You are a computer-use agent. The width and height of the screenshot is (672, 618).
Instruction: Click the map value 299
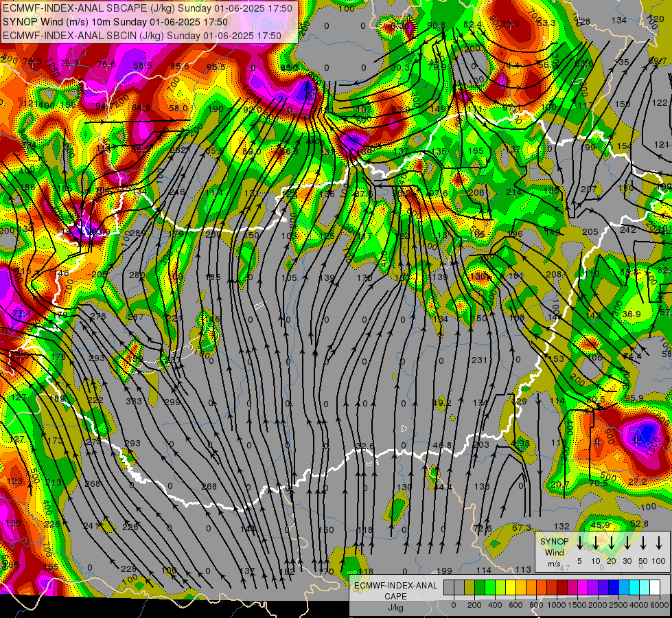click(x=172, y=402)
